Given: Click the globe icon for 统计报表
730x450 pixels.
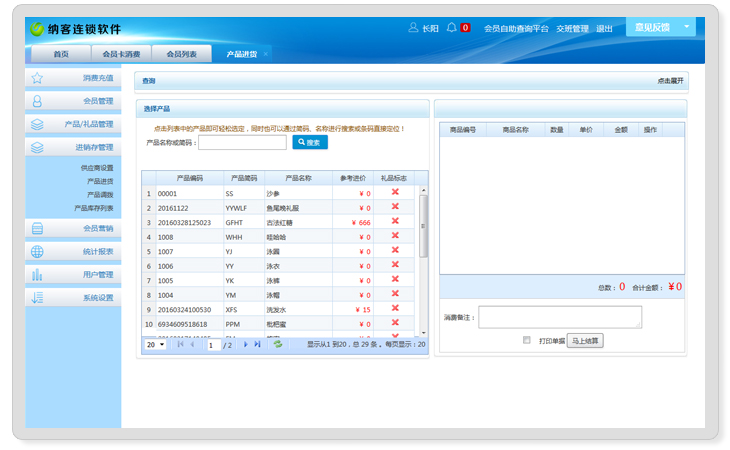Looking at the screenshot, I should (x=37, y=252).
